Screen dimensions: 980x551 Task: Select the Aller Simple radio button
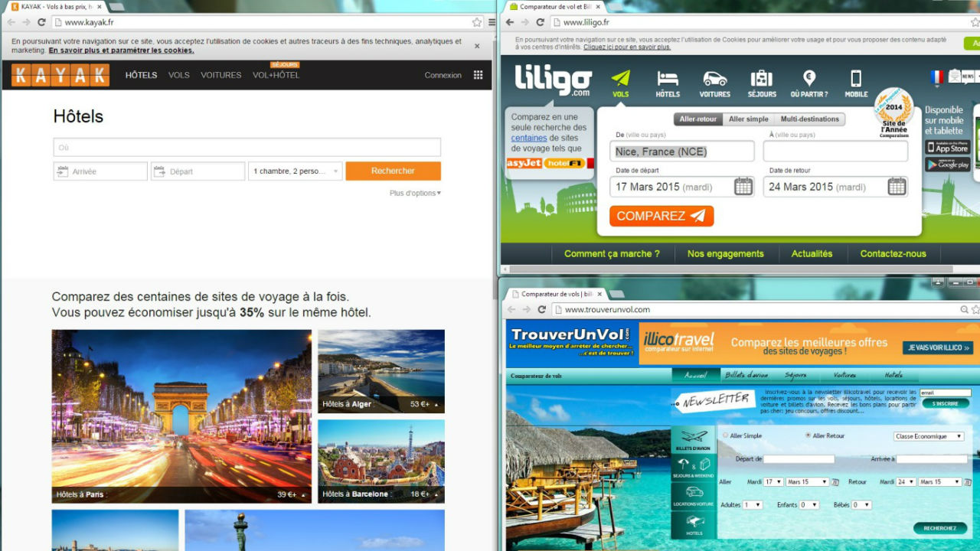(725, 435)
